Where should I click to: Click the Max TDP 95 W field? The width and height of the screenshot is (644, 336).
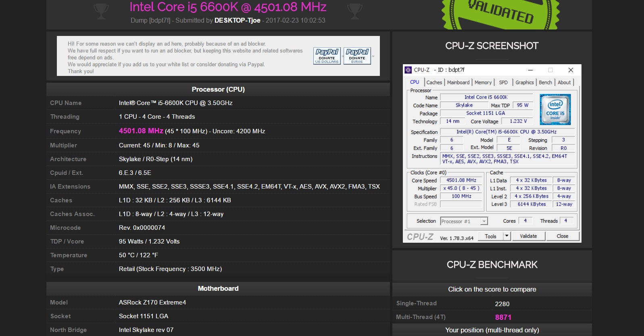(523, 105)
